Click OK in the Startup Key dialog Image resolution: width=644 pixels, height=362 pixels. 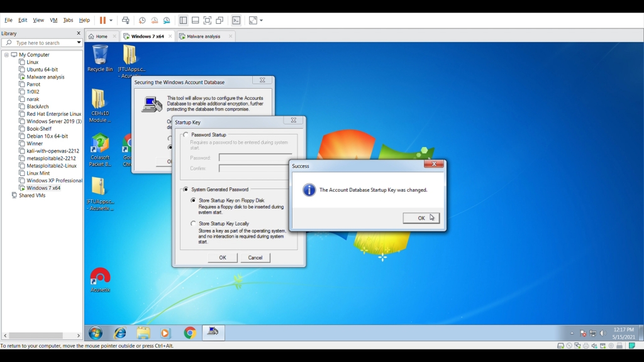(222, 258)
